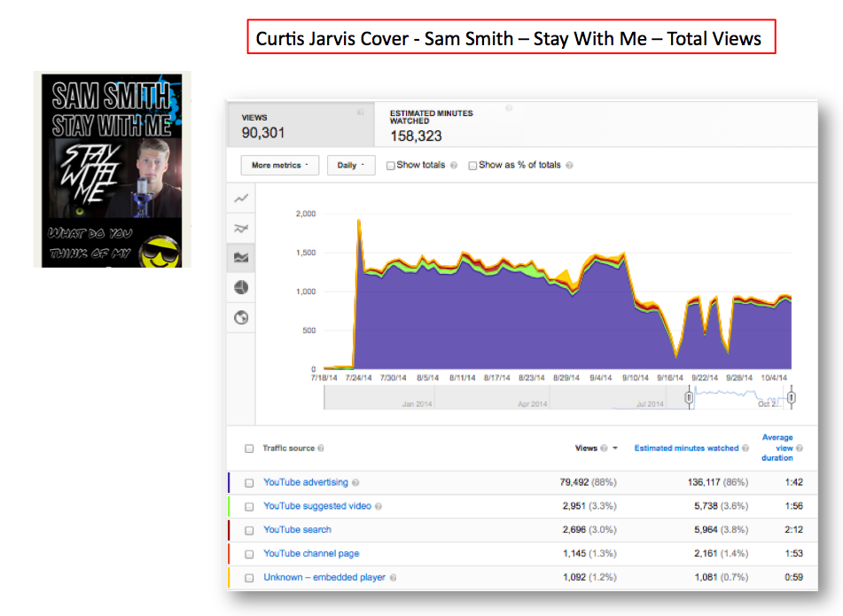This screenshot has width=843, height=616.
Task: Click the 9/10/14 date label on chart axis
Action: click(636, 378)
